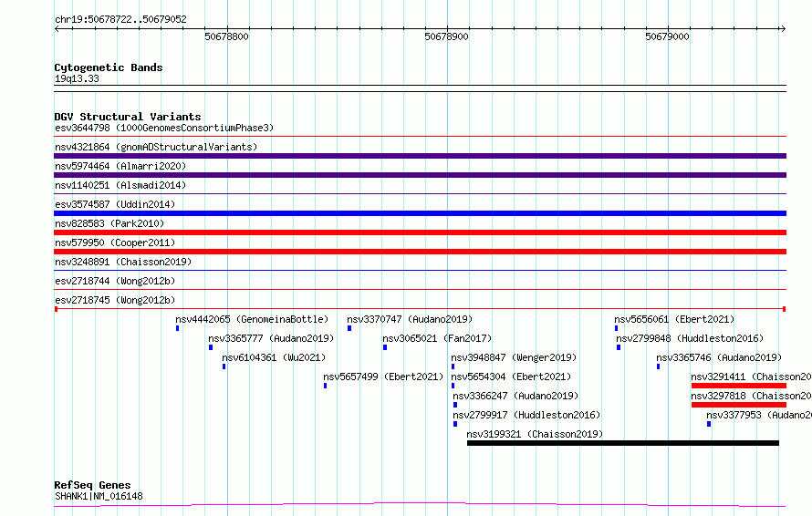The image size is (812, 516).
Task: Click the nsv5656061 Ebert2021 blue marker
Action: [x=616, y=328]
